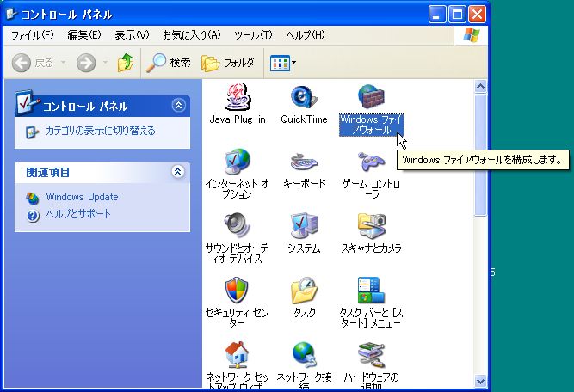This screenshot has width=574, height=392.
Task: Open the Java Plug-in icon
Action: (238, 97)
